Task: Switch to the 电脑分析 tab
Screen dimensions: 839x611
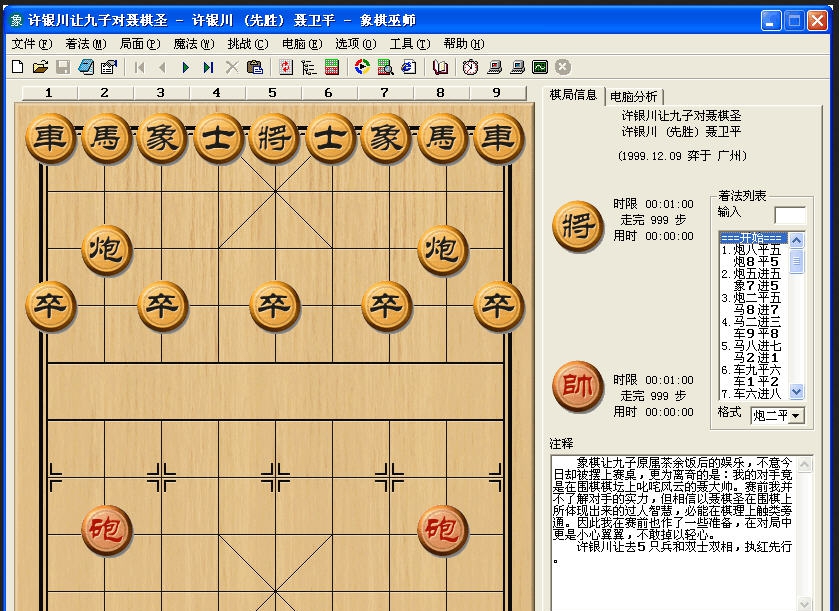Action: 631,96
